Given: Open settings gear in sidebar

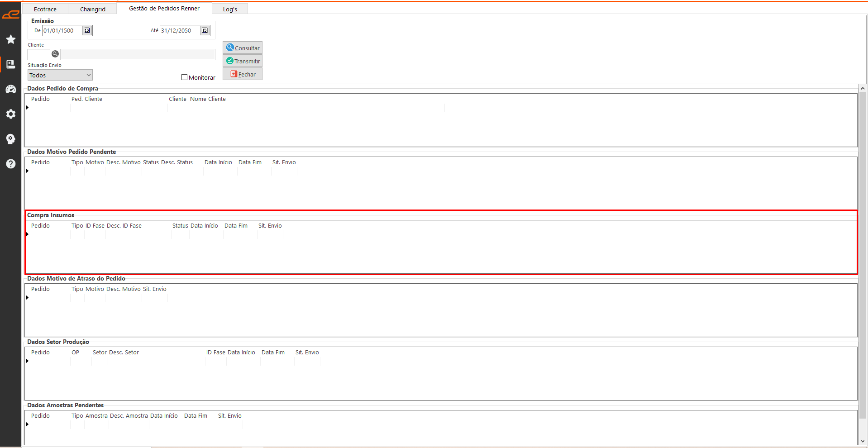Looking at the screenshot, I should point(11,114).
